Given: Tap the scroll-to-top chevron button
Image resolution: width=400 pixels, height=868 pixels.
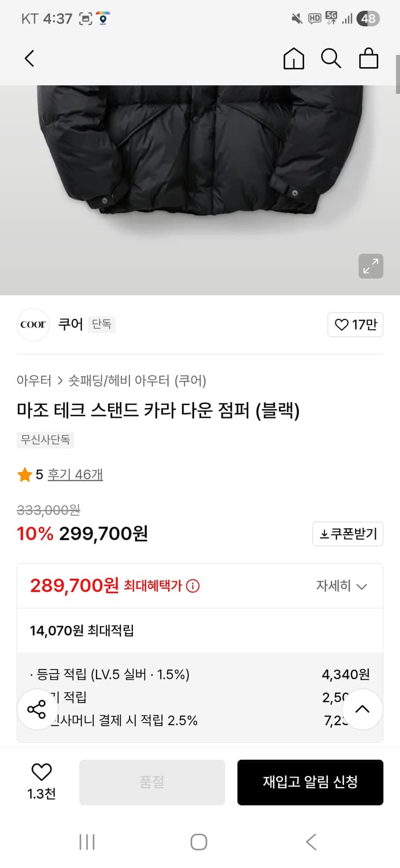Looking at the screenshot, I should click(362, 709).
